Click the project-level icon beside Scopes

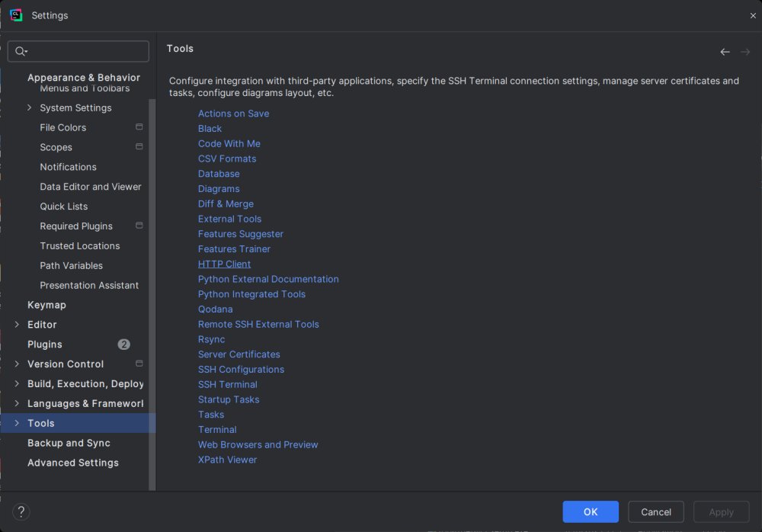139,147
